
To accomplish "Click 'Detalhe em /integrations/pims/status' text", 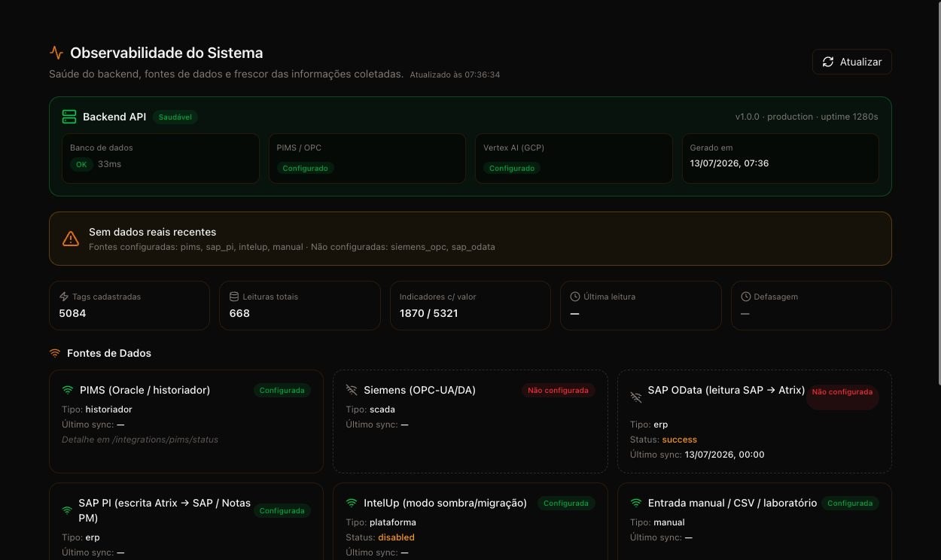I will (140, 440).
